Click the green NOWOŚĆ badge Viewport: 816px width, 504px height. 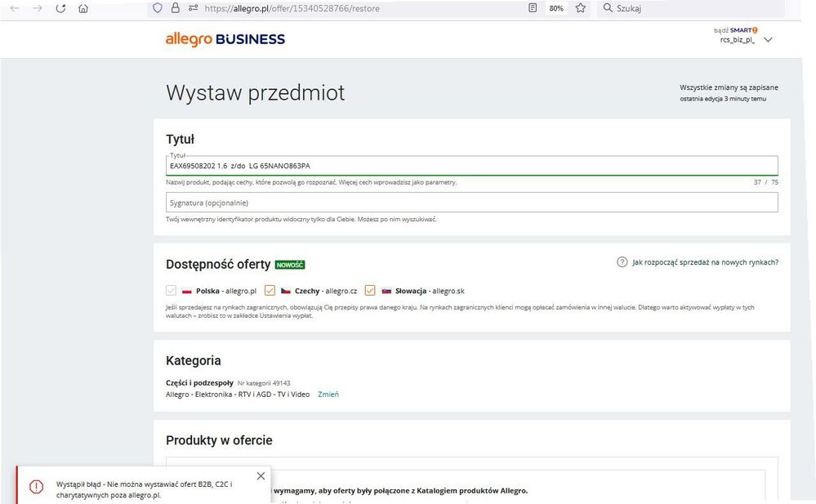point(290,265)
